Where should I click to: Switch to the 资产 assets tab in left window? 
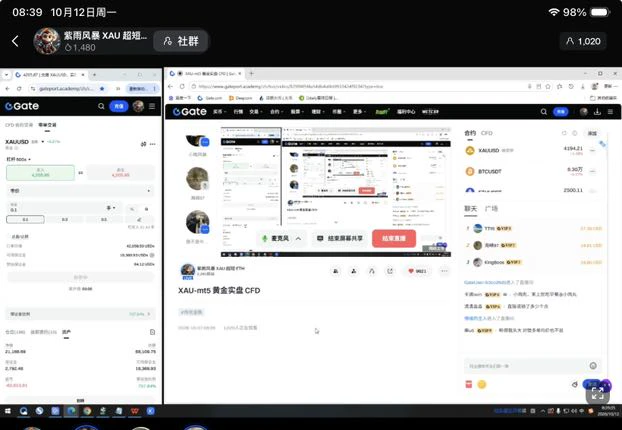pos(66,332)
